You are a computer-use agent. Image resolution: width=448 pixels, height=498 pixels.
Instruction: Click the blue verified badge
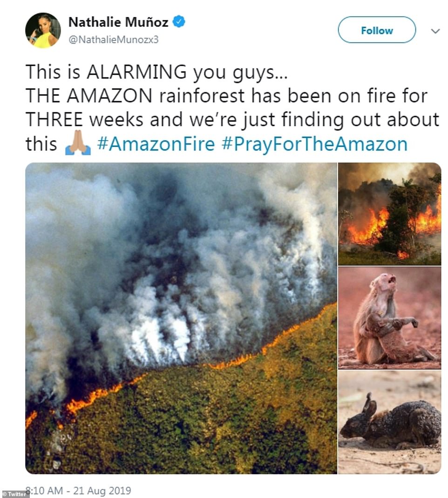tap(179, 21)
